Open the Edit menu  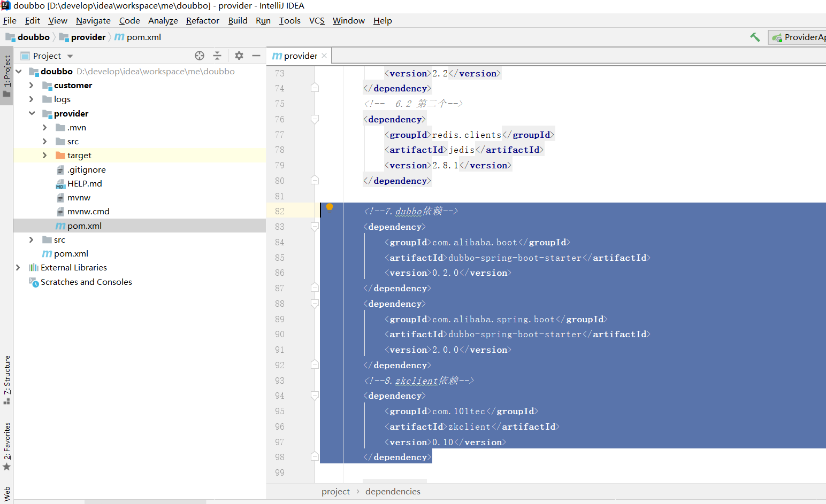(33, 20)
